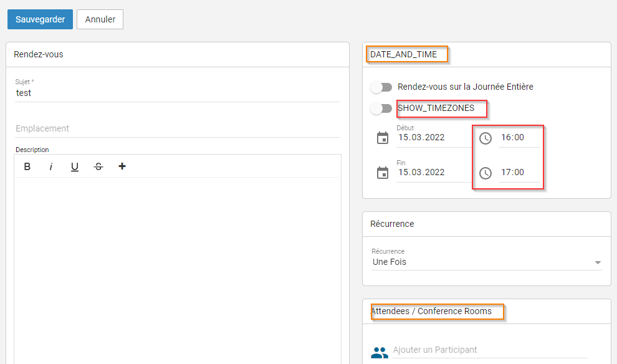Image resolution: width=617 pixels, height=364 pixels.
Task: Click the Ajouter un Participant field
Action: (x=489, y=350)
